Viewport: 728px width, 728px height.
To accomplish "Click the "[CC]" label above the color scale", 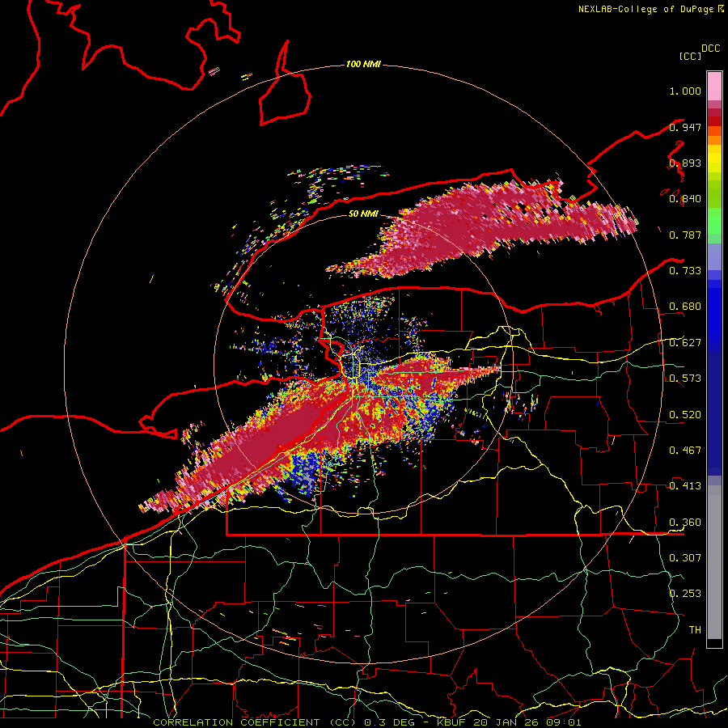I will pos(690,56).
